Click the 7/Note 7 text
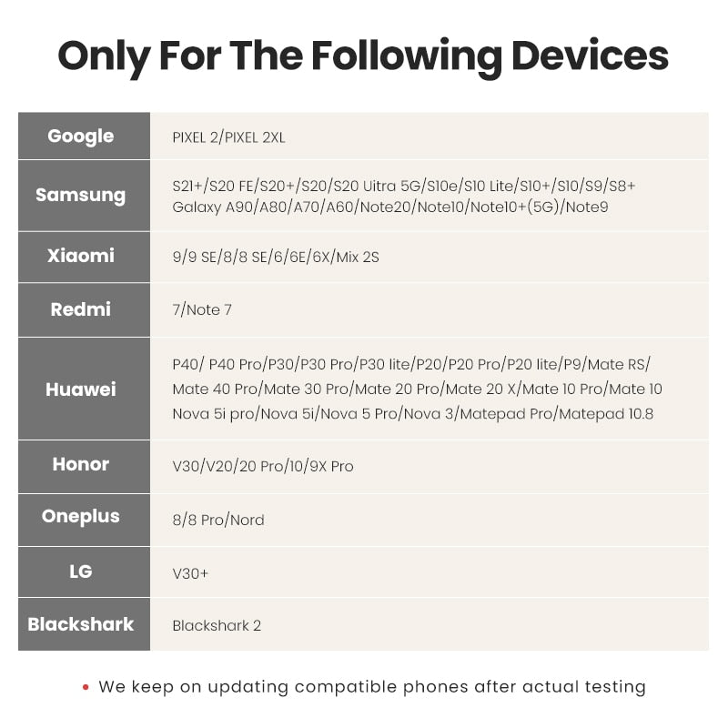The image size is (728, 728). pos(202,309)
